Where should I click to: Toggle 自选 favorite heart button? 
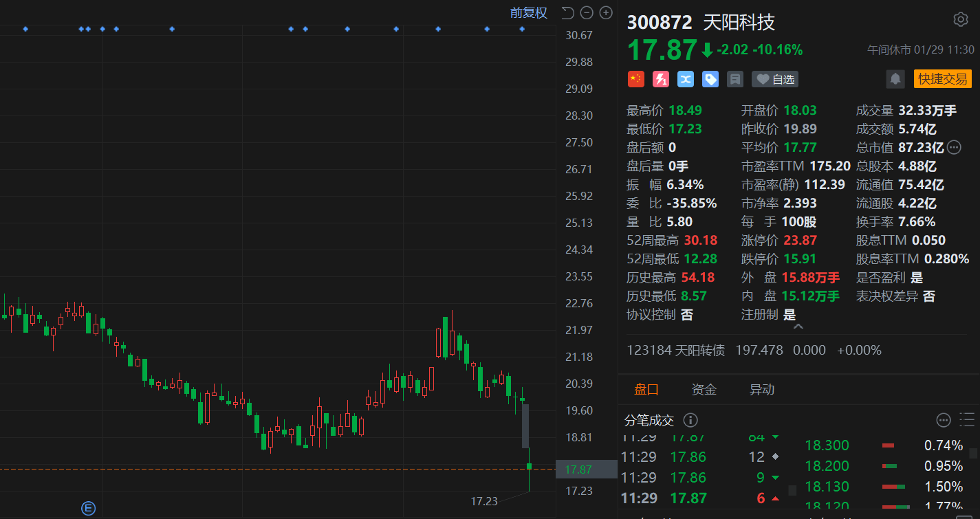click(775, 79)
